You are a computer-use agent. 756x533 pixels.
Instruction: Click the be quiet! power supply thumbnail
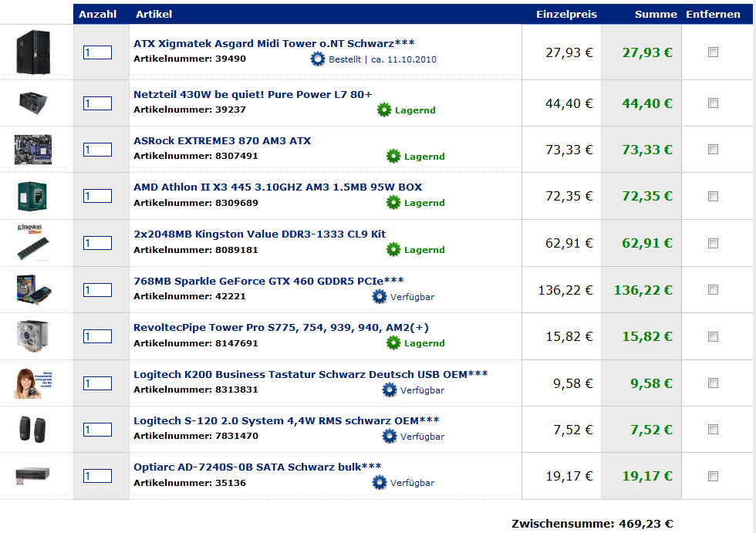pyautogui.click(x=34, y=102)
